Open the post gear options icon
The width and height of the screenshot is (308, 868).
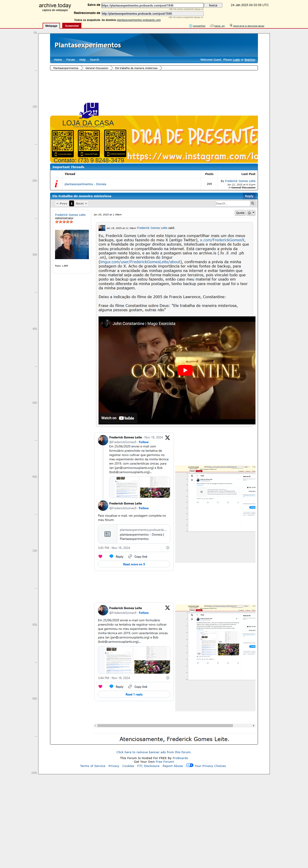click(x=249, y=213)
